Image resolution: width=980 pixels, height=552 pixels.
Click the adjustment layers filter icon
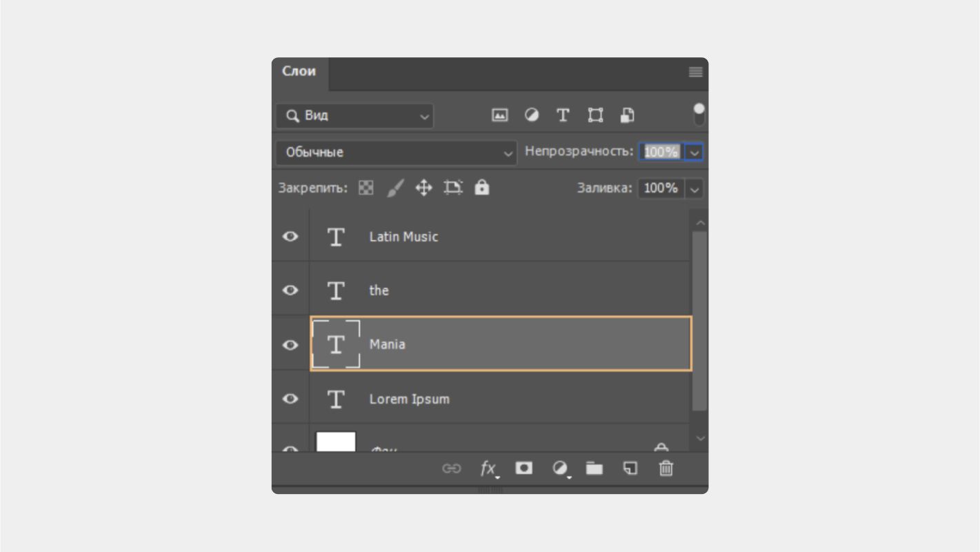pyautogui.click(x=532, y=115)
